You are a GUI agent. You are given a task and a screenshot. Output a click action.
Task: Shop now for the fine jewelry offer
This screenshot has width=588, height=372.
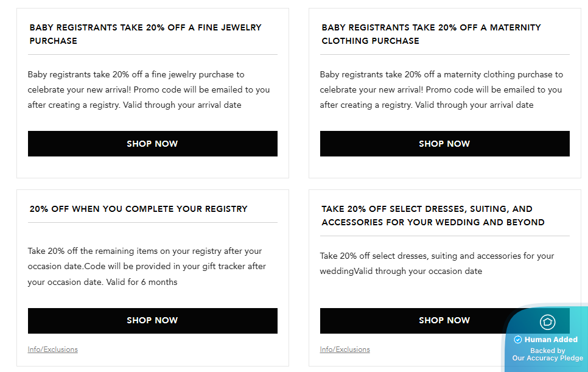152,144
